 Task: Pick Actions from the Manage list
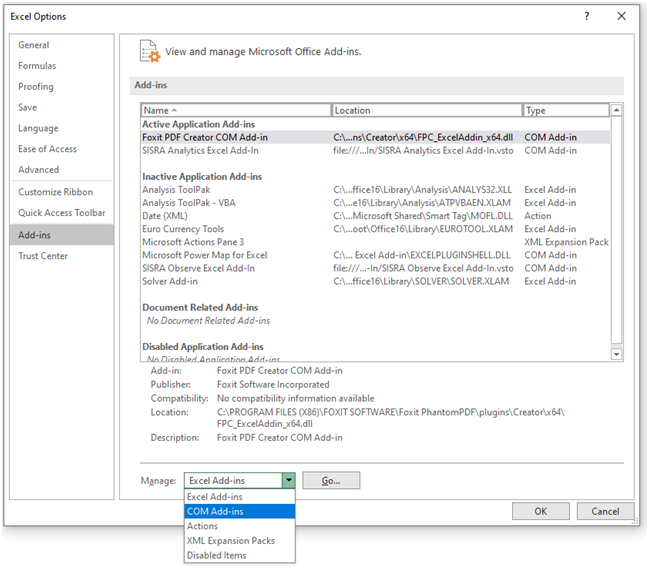coord(202,526)
